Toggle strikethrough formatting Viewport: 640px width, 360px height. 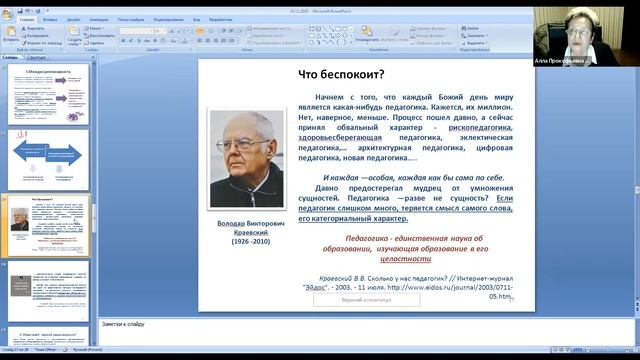(147, 40)
